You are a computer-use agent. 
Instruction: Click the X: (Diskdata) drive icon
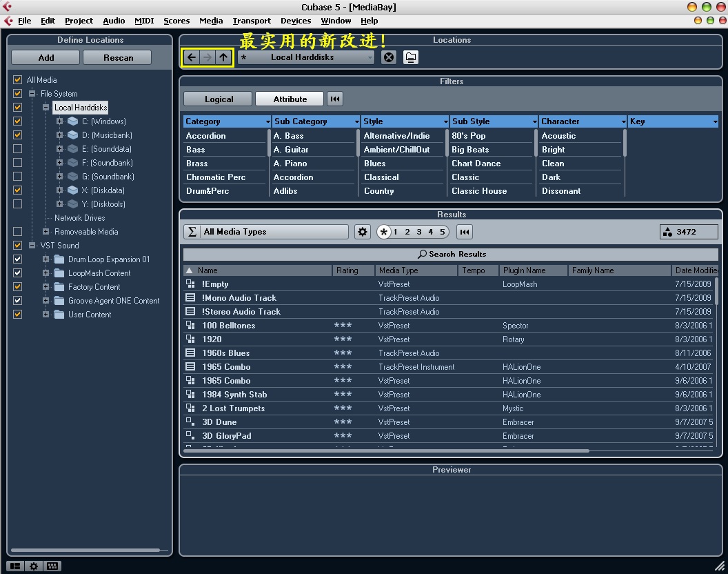pyautogui.click(x=72, y=190)
